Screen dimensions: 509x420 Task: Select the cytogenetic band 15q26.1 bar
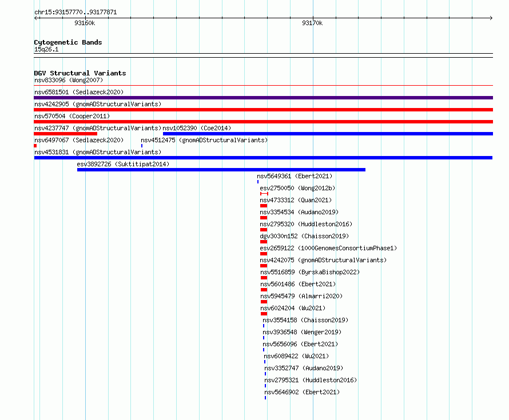[x=263, y=55]
